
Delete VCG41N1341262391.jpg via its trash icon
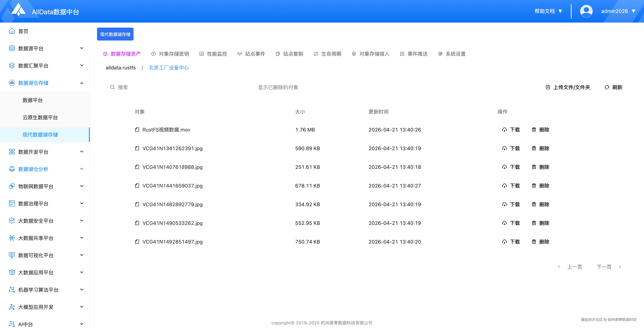pyautogui.click(x=534, y=148)
